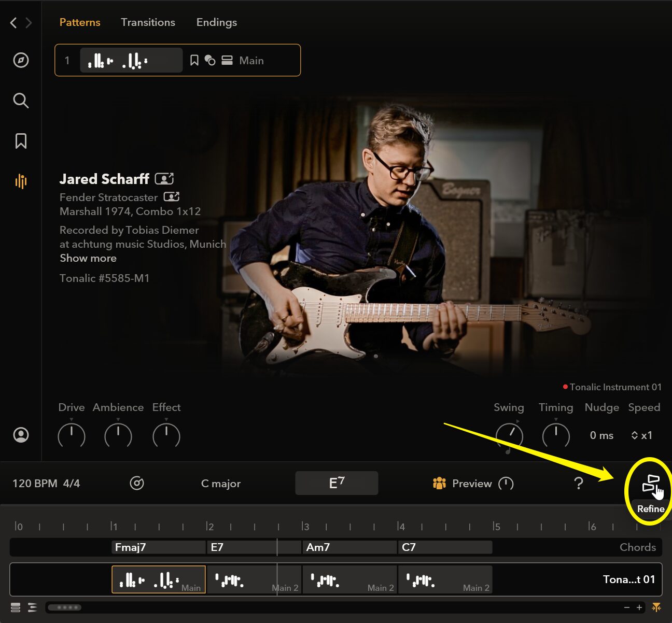Image resolution: width=672 pixels, height=623 pixels.
Task: Select the Fmaj7 chord block in timeline
Action: 159,547
